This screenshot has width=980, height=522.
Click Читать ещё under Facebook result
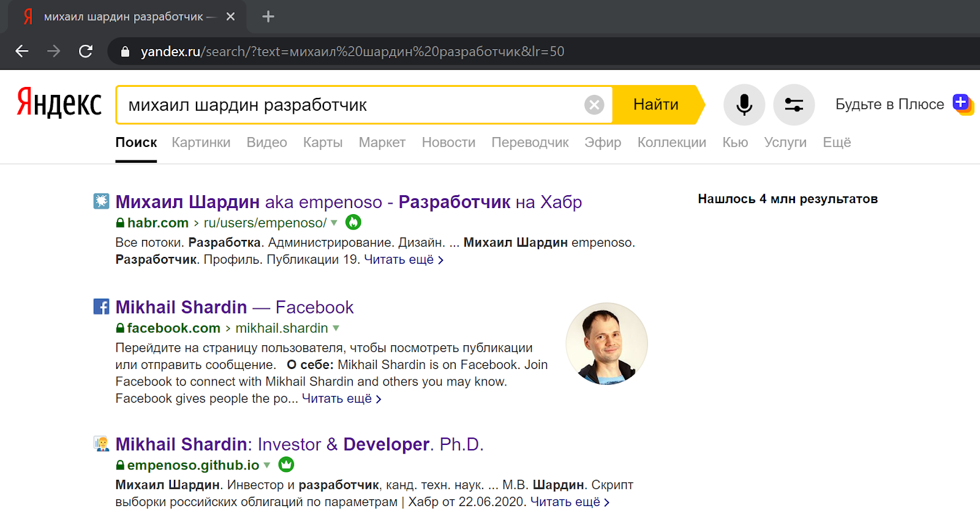(x=342, y=398)
